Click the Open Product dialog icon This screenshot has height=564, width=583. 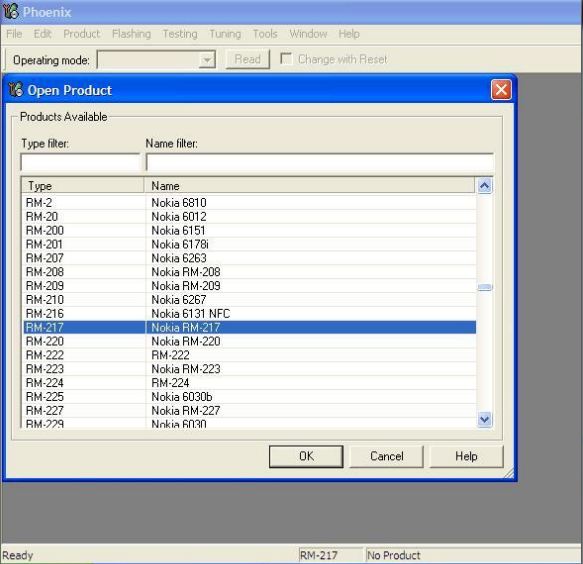(x=16, y=90)
